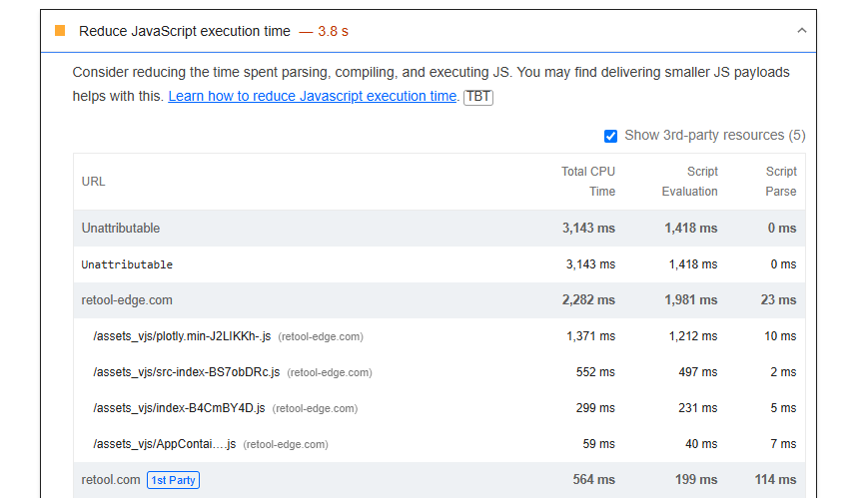Click the TBT metric badge
The height and width of the screenshot is (498, 868).
(478, 97)
